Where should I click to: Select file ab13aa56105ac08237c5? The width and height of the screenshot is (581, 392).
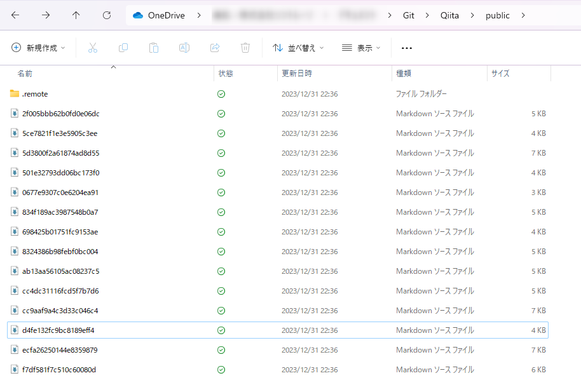[x=61, y=271]
